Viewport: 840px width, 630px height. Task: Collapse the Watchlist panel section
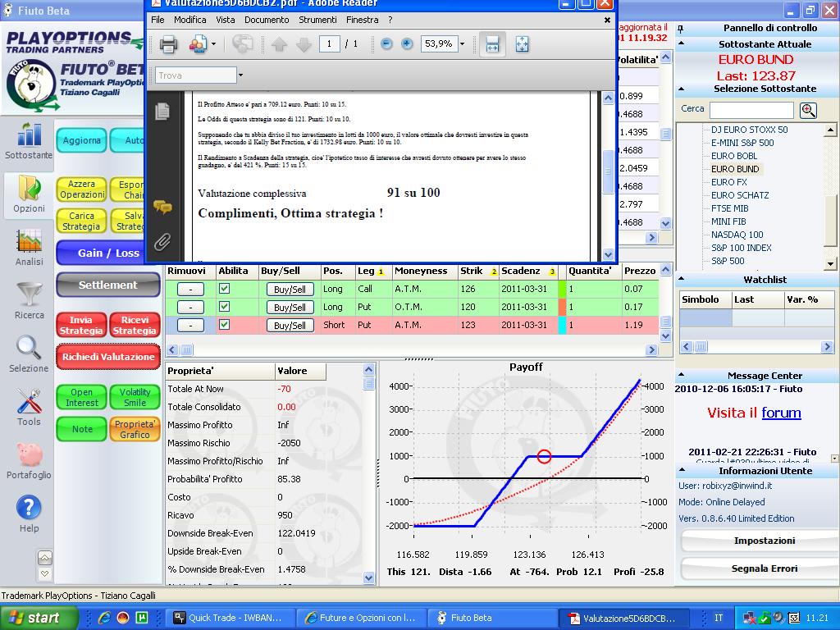click(x=682, y=279)
